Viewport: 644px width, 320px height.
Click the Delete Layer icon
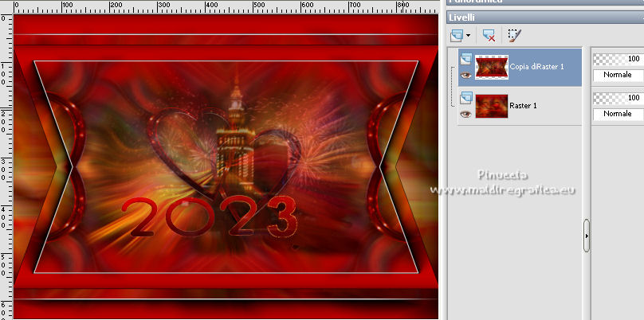[489, 35]
